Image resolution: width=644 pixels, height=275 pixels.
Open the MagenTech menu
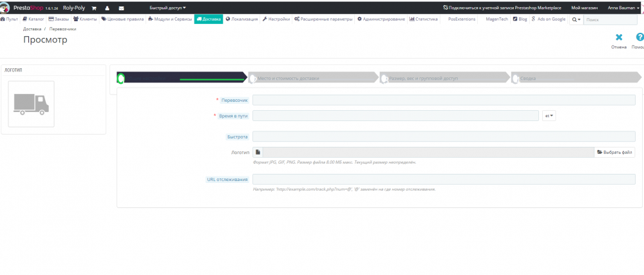coord(497,19)
